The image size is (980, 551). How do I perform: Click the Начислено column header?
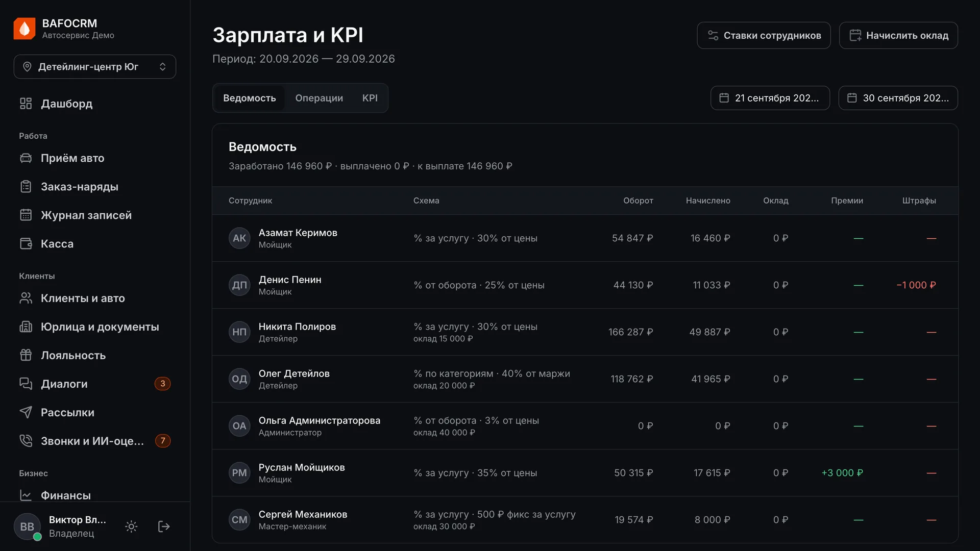(708, 201)
